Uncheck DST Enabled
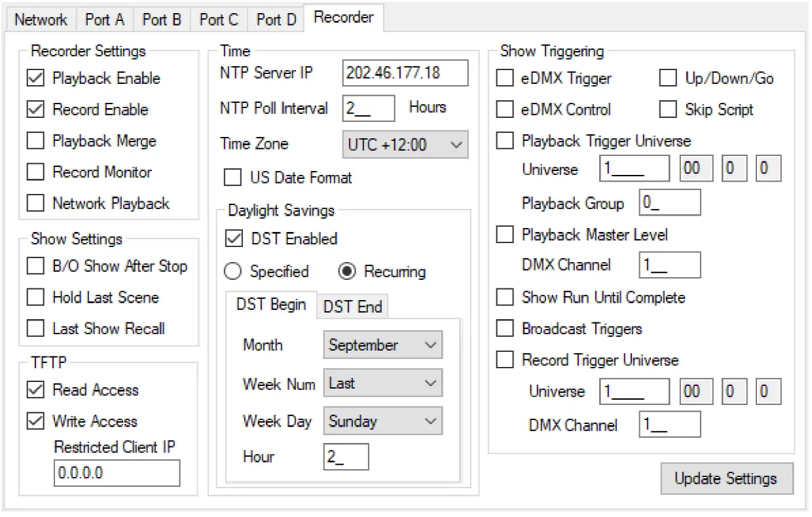This screenshot has height=517, width=812. [232, 239]
